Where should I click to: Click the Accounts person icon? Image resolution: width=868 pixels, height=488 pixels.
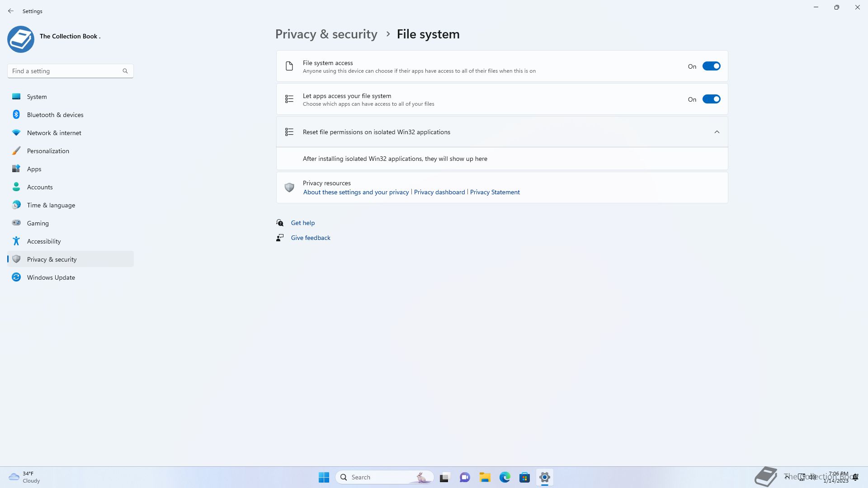[16, 187]
